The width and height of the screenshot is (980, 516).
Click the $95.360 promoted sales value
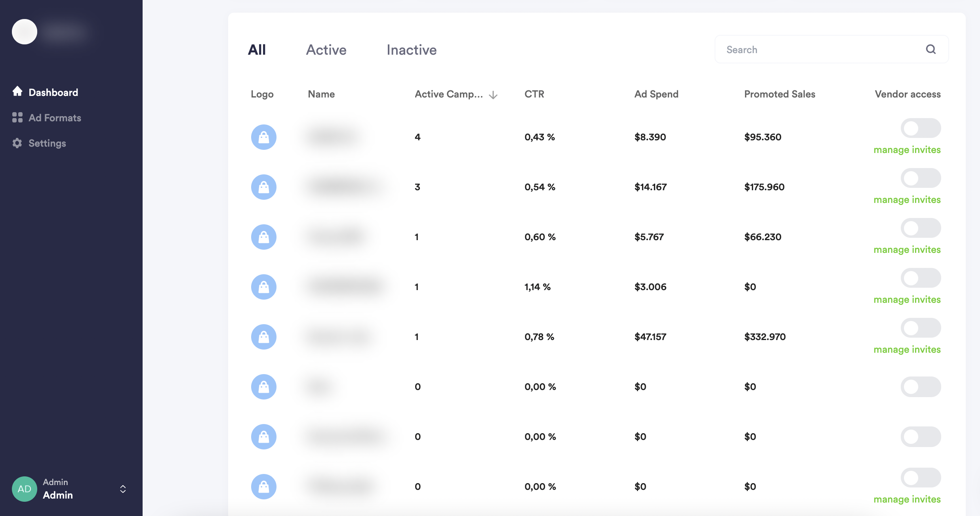pos(763,137)
